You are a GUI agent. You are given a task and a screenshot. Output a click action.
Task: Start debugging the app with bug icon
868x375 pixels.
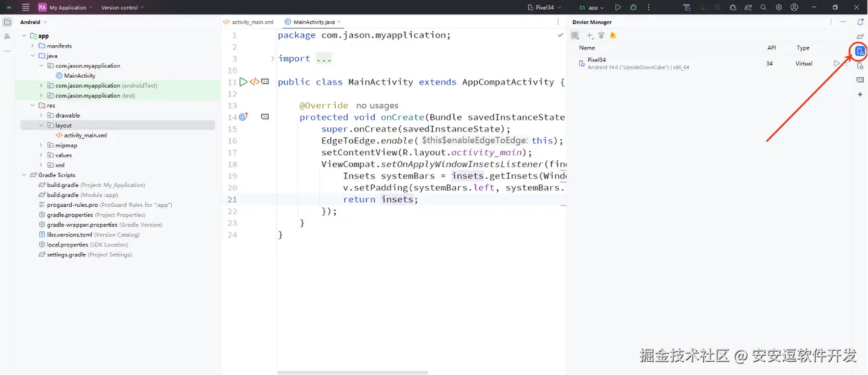634,7
